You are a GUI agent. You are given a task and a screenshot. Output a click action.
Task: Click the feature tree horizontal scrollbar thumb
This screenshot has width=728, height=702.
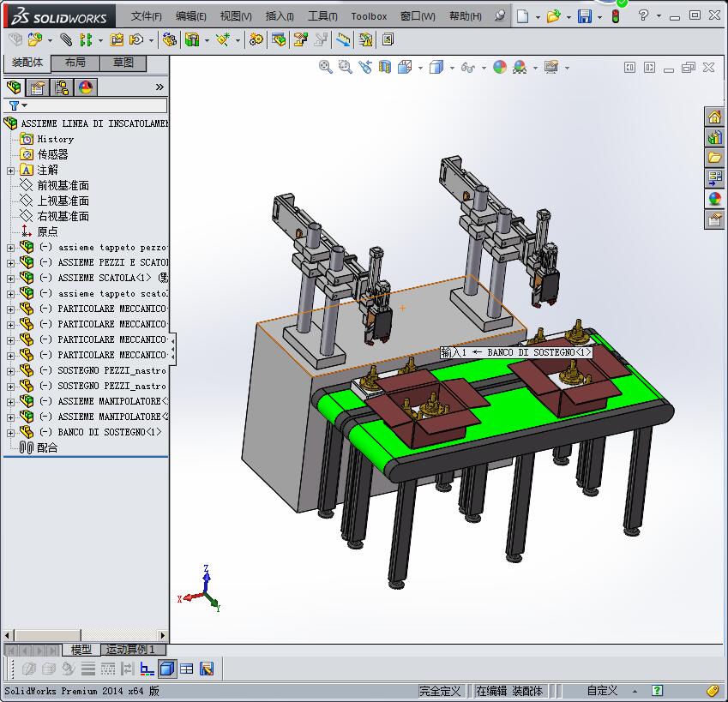tap(48, 635)
